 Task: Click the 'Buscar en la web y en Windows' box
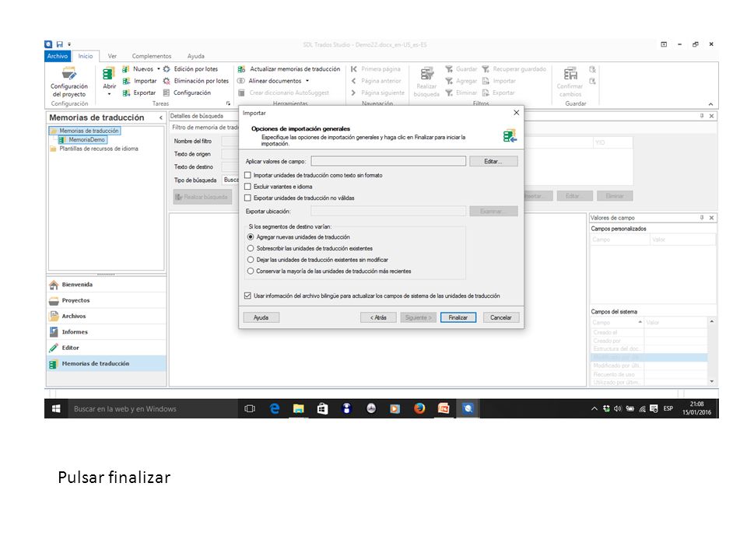point(153,408)
